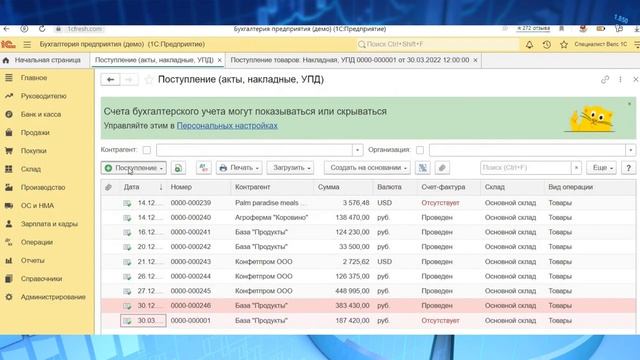Open the Операции section
Viewport: 640px width, 360px height.
[37, 242]
